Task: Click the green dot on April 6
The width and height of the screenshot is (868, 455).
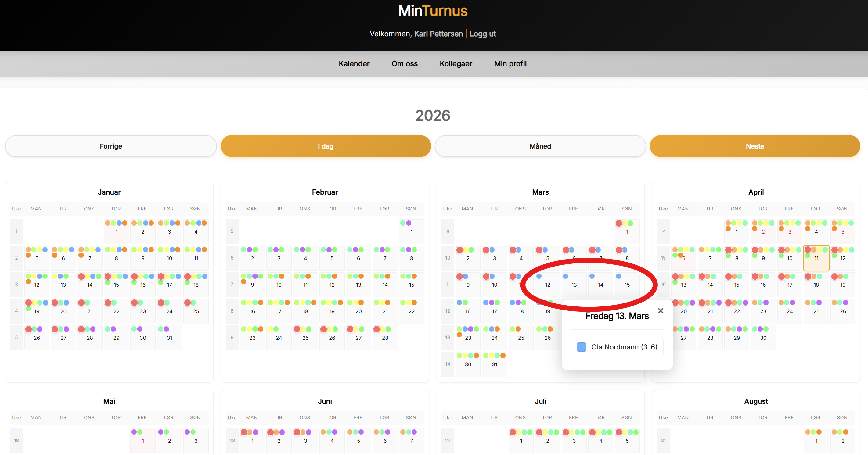Action: point(675,255)
